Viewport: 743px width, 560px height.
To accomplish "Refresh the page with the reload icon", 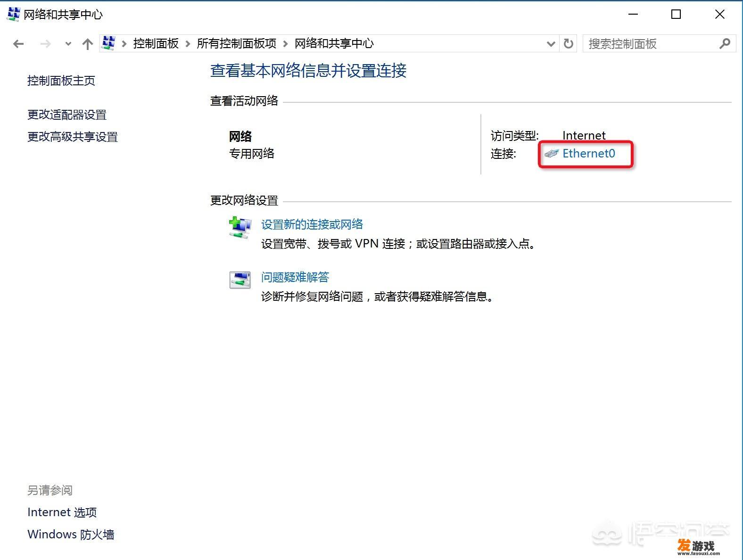I will [x=569, y=44].
